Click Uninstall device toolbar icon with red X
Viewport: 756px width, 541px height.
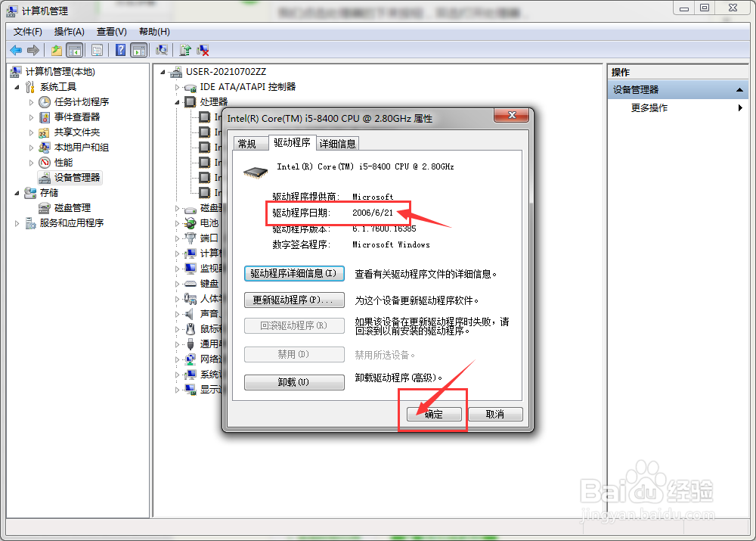(203, 50)
